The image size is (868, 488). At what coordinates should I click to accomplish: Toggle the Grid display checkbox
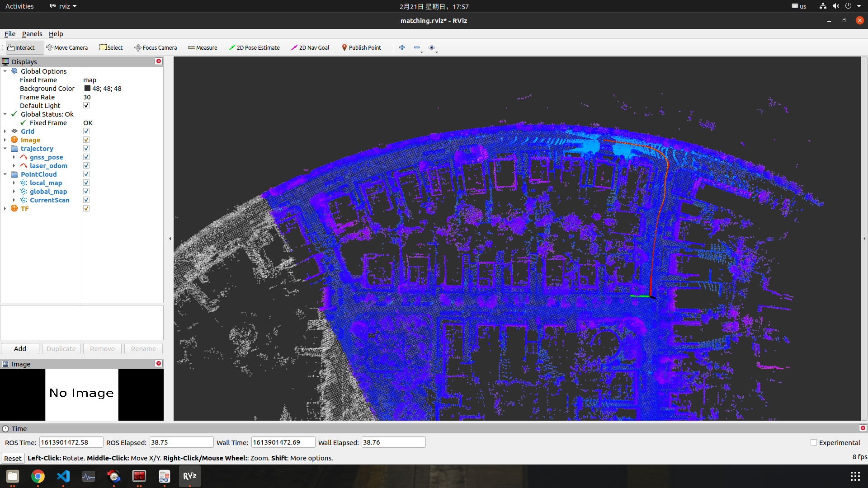86,131
